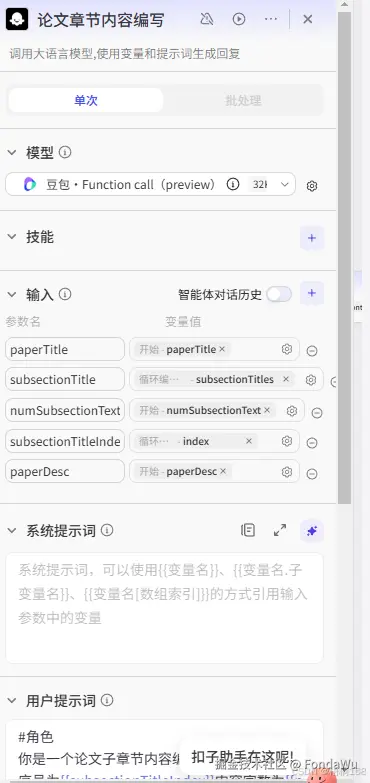Switch to the 批处理 tab
This screenshot has width=370, height=783.
point(243,100)
